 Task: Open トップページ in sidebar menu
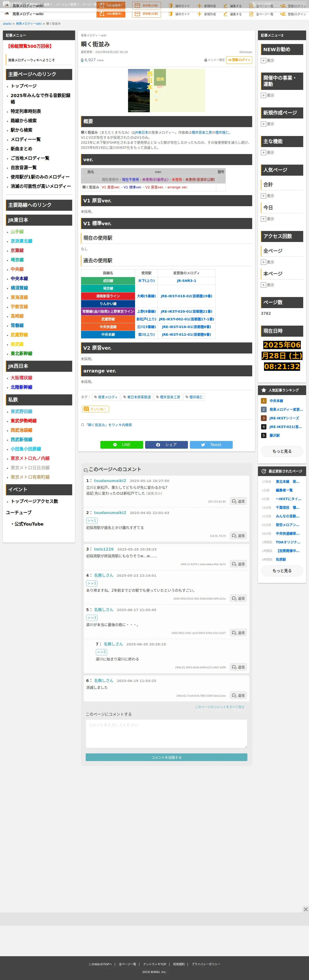tap(24, 86)
